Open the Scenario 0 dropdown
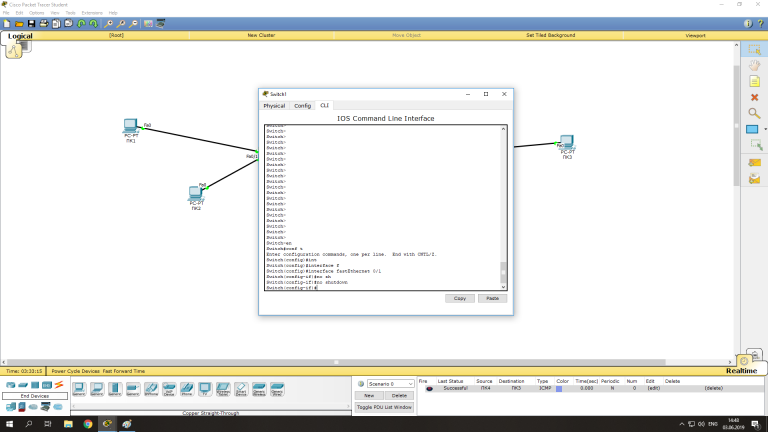This screenshot has width=768, height=432. (391, 384)
